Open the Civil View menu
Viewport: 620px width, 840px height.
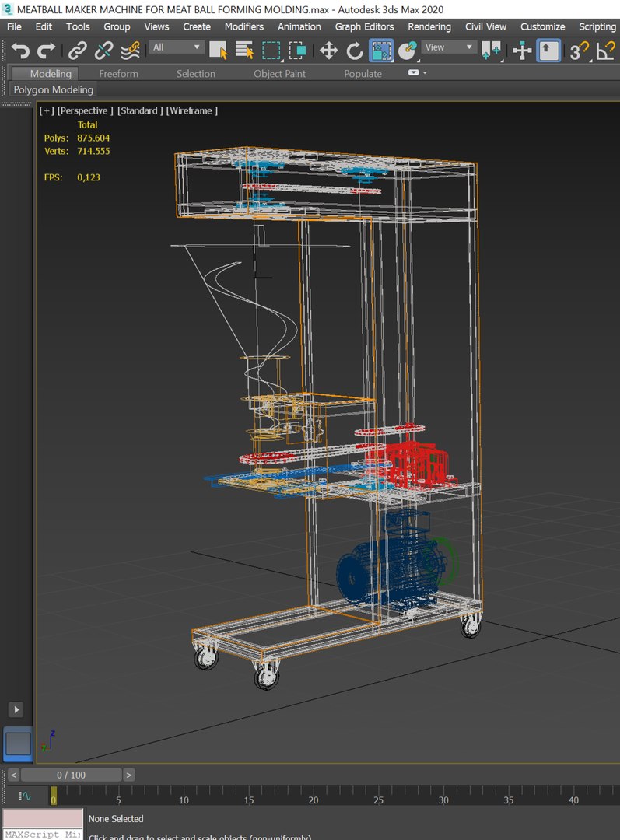[485, 26]
